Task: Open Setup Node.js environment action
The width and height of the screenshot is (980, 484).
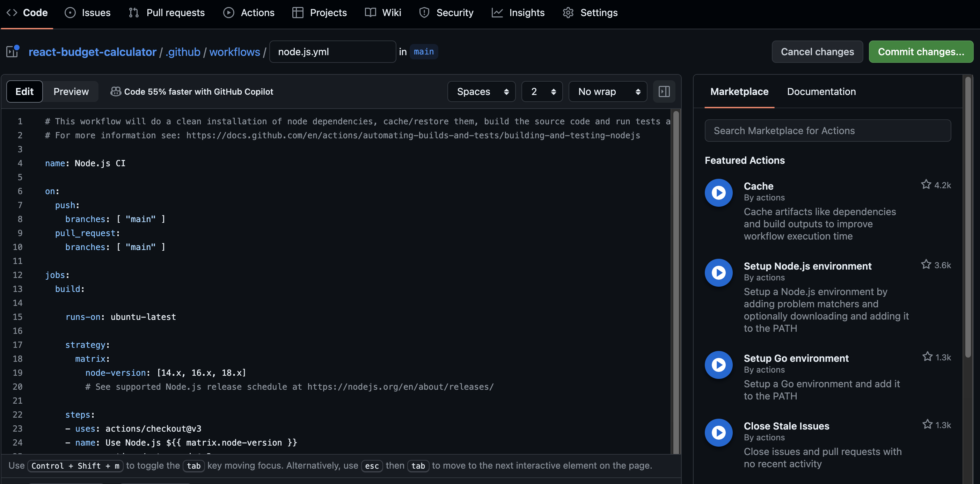Action: (x=807, y=266)
